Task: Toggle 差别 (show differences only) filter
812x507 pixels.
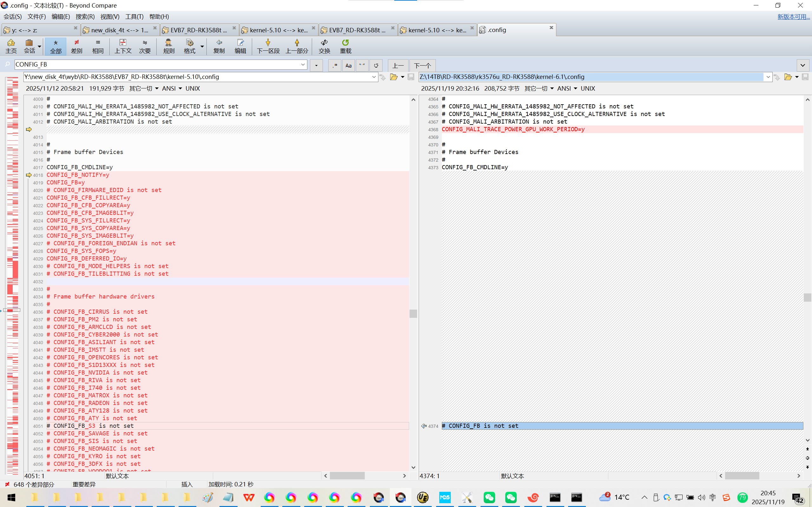Action: pos(76,46)
